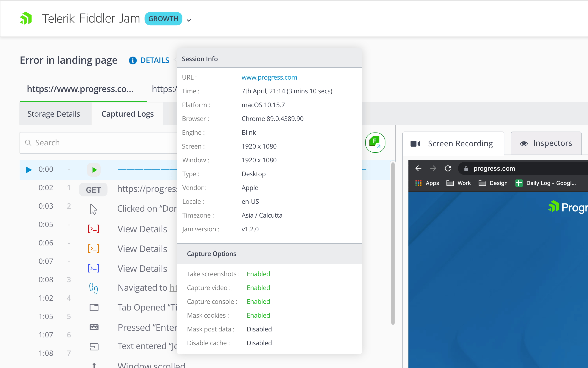Click the Clicked on log entry at 0:03

(147, 209)
